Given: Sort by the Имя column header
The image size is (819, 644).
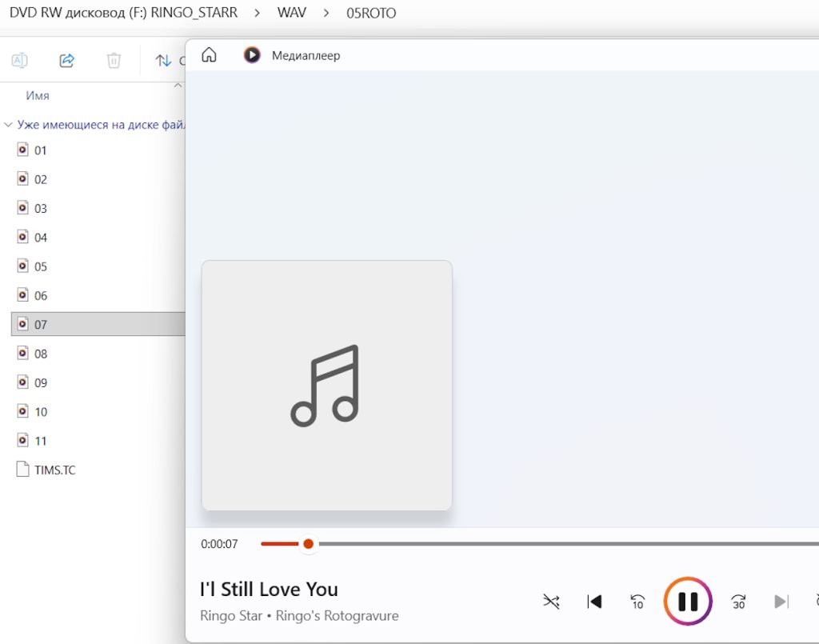Looking at the screenshot, I should pos(38,95).
